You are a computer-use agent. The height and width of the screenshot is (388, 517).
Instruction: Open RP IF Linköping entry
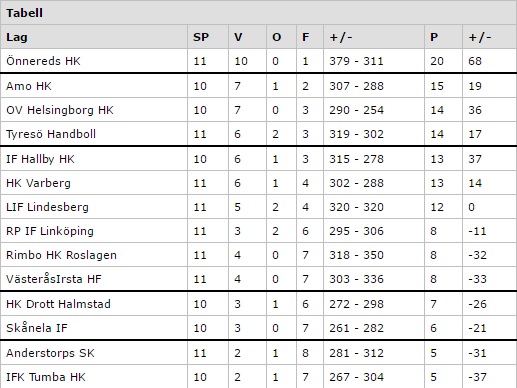50,231
